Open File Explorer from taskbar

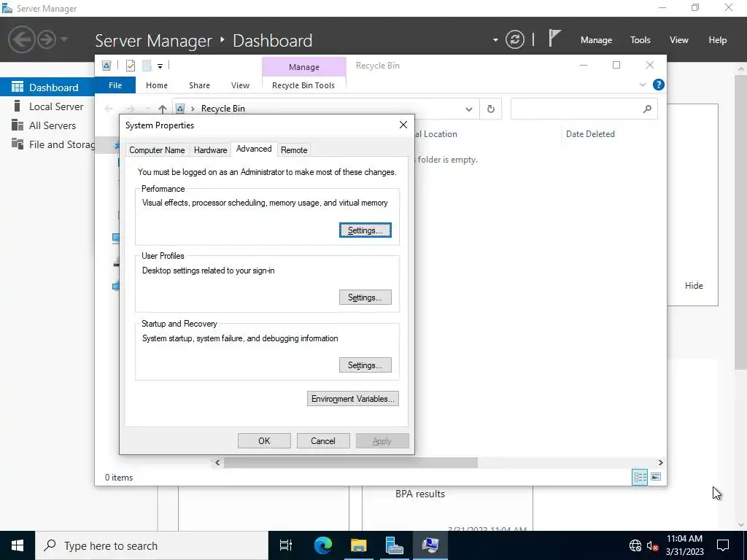[358, 545]
